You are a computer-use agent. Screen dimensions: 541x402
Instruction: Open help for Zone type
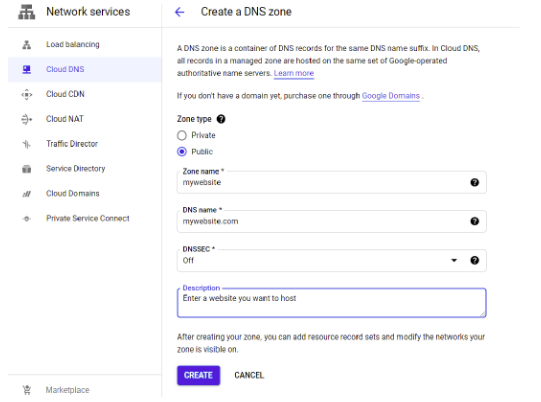click(x=221, y=119)
